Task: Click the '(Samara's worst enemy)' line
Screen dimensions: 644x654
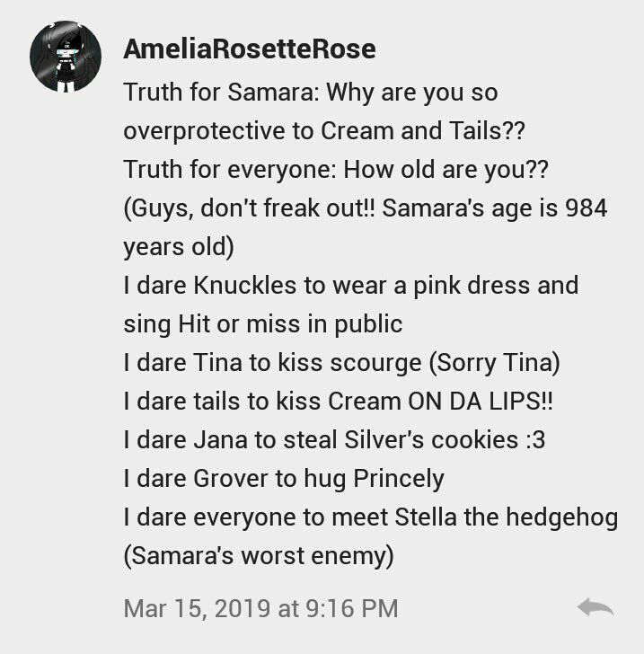Action: click(x=259, y=556)
